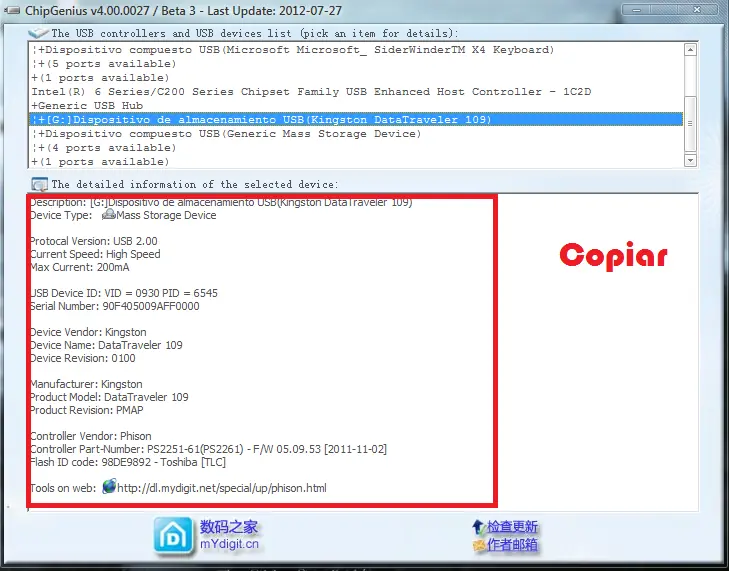Viewport: 729px width, 571px height.
Task: Click the Controller Part-Number PS2251-61 line
Action: pos(208,449)
